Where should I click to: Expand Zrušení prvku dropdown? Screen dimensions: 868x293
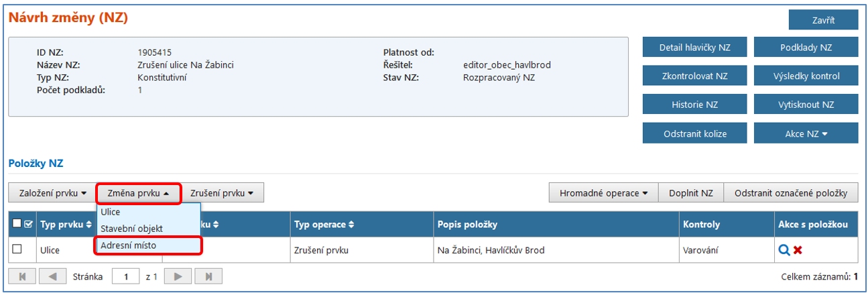(223, 193)
